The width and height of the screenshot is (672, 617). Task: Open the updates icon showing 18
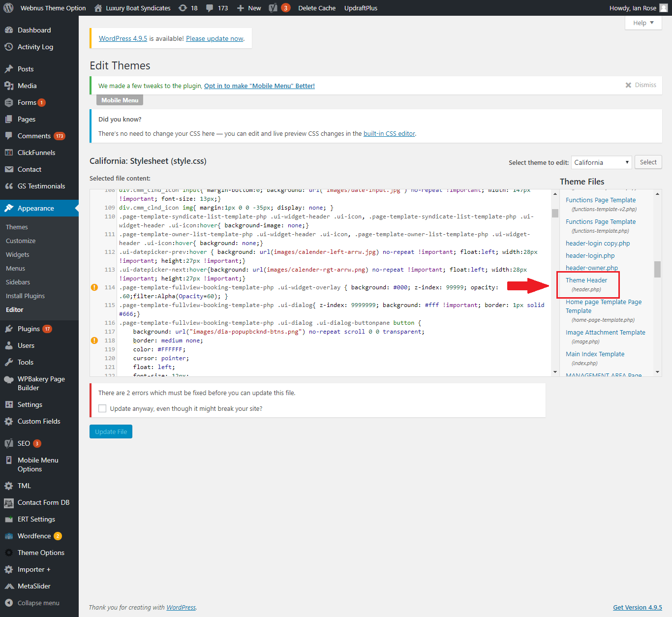pos(183,8)
